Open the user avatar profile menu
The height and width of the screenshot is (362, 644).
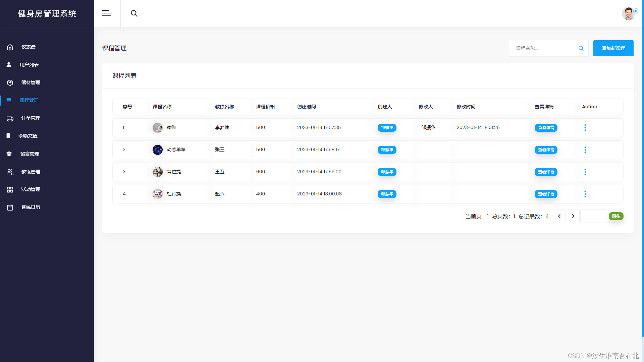coord(629,14)
